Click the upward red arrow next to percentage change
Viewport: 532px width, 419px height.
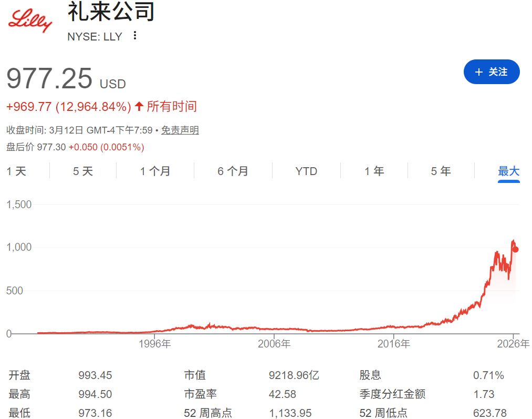point(139,106)
